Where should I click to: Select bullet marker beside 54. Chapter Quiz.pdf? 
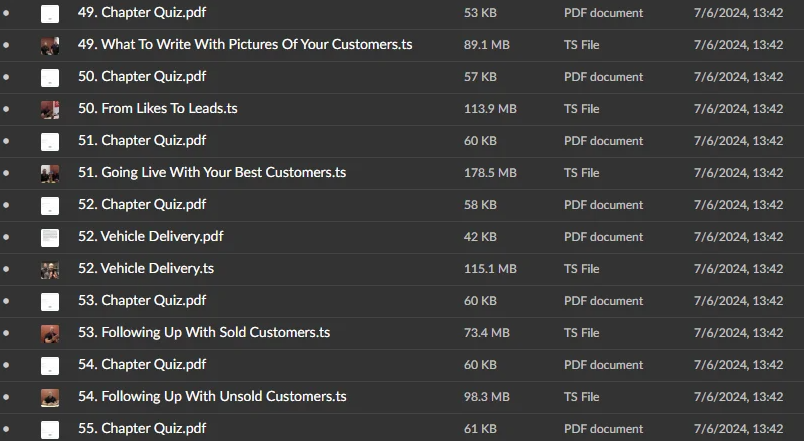7,365
